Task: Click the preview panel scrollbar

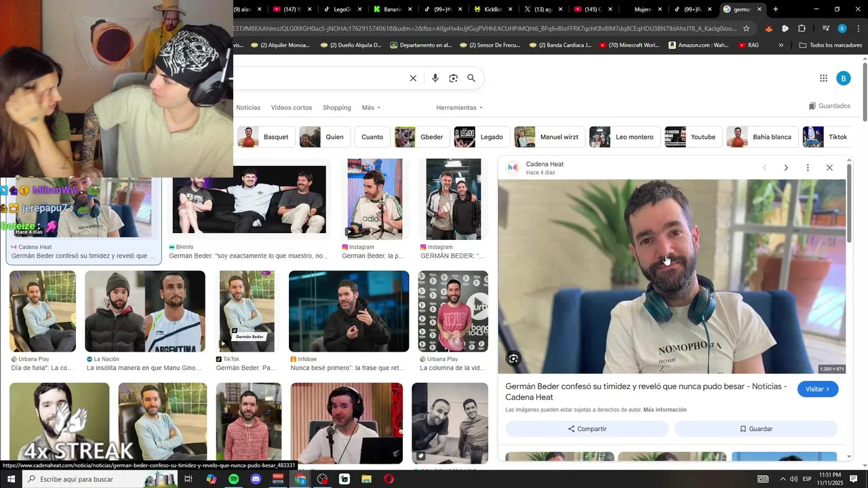Action: [848, 203]
